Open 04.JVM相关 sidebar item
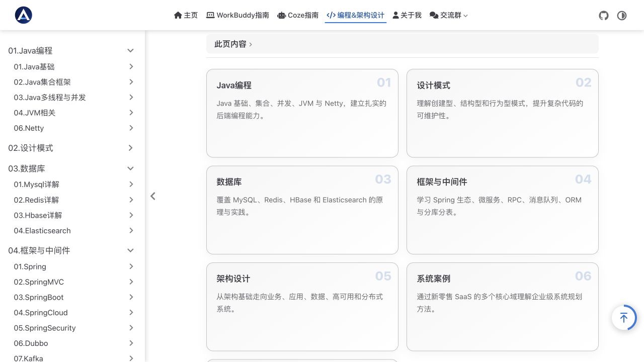The height and width of the screenshot is (362, 644). tap(35, 113)
